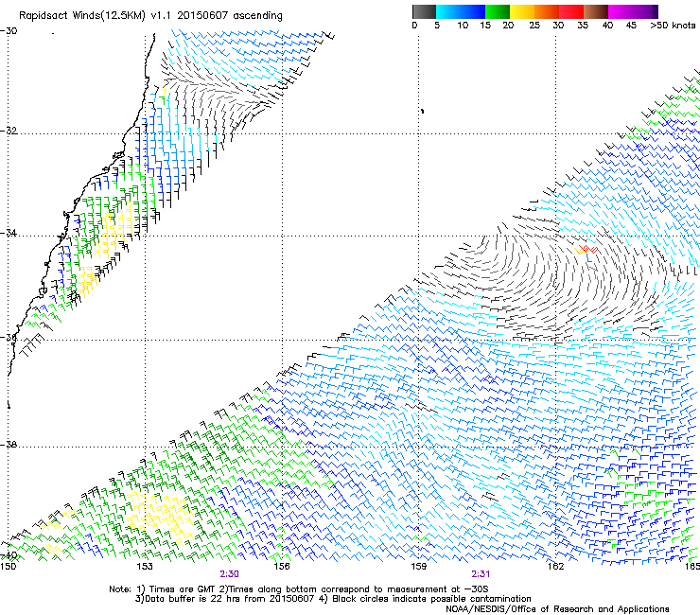Viewport: 700px width, 615px height.
Task: Click the gray 0–5 knot legend swatch
Action: [424, 11]
